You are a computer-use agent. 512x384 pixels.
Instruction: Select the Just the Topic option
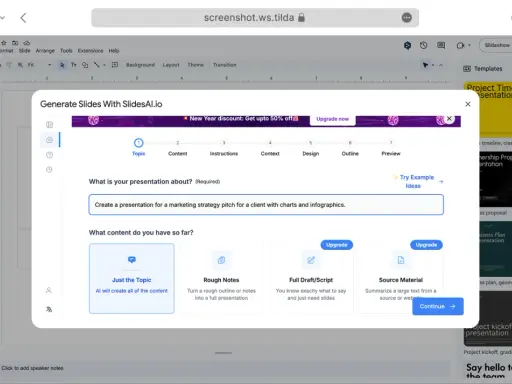132,278
